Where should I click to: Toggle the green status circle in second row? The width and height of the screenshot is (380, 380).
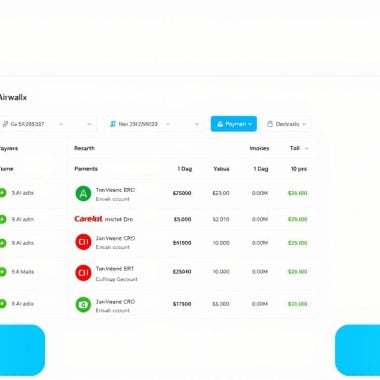click(x=3, y=219)
